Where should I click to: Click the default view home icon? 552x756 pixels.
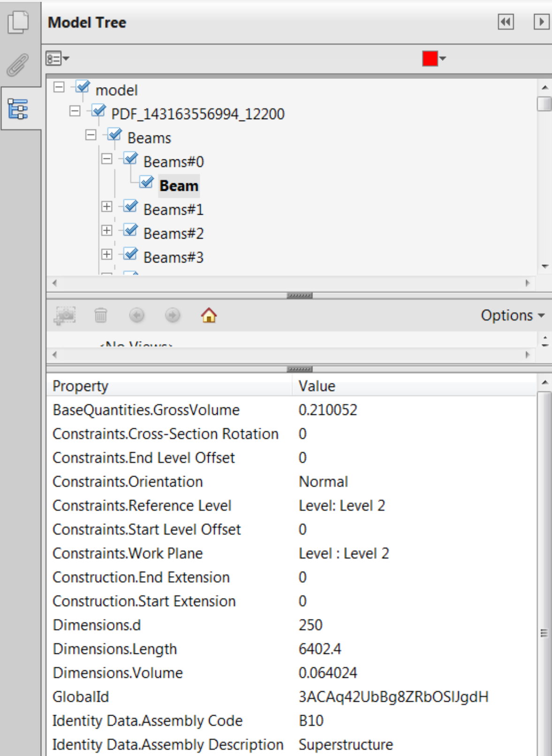[x=209, y=315]
